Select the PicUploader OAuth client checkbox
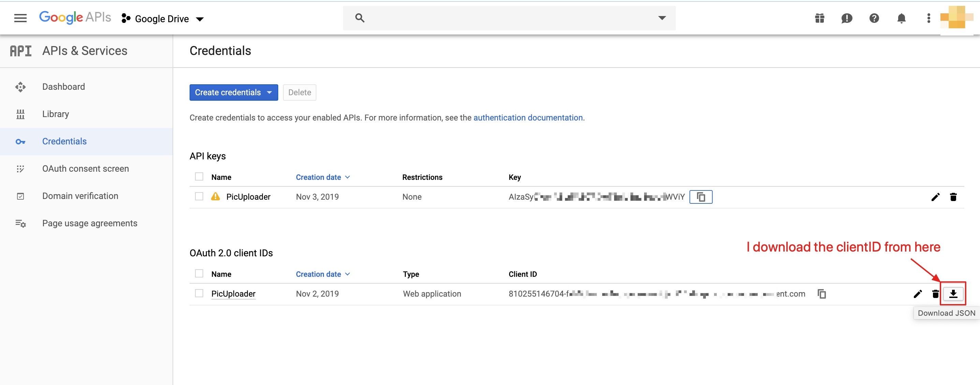The height and width of the screenshot is (385, 980). point(199,294)
